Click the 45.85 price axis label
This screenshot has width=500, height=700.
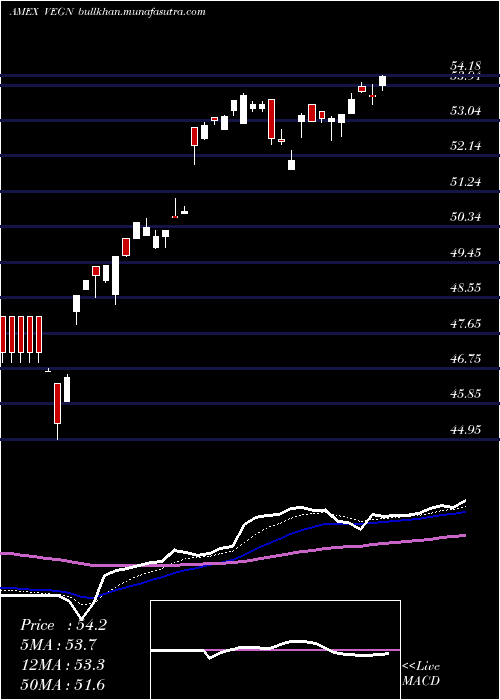(466, 394)
